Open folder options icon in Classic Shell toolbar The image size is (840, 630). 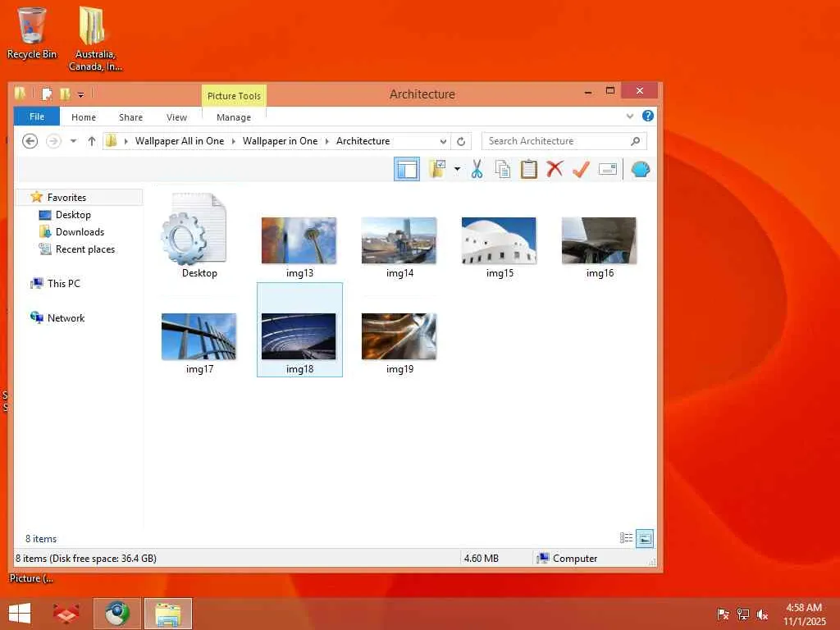pyautogui.click(x=437, y=169)
